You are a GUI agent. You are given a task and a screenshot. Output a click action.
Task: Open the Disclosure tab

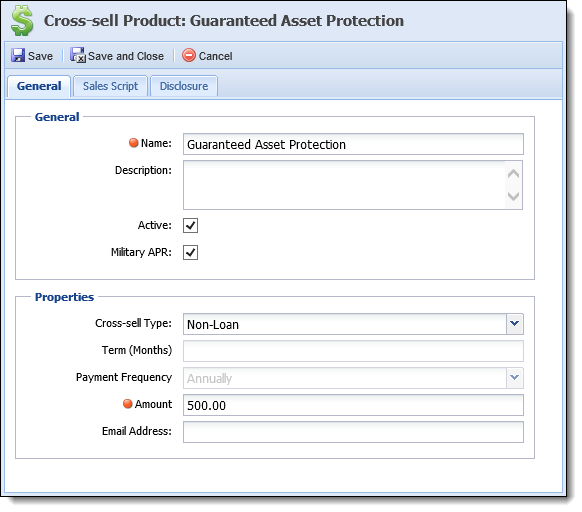click(184, 86)
